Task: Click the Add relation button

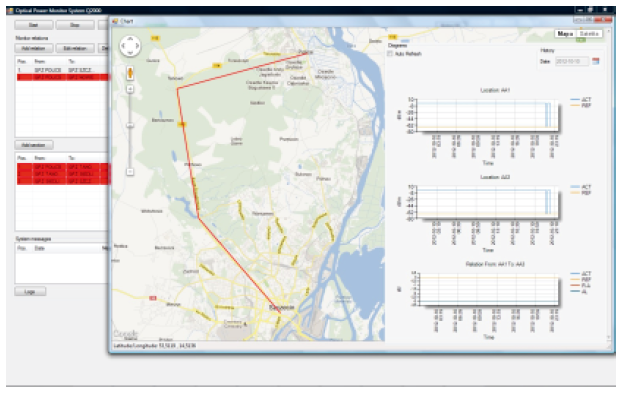Action: (34, 48)
